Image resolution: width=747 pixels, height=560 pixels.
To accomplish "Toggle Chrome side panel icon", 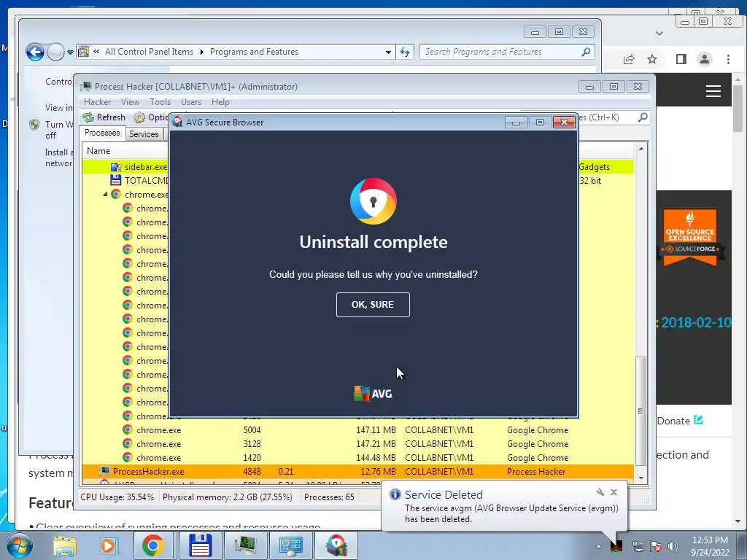I will point(681,59).
